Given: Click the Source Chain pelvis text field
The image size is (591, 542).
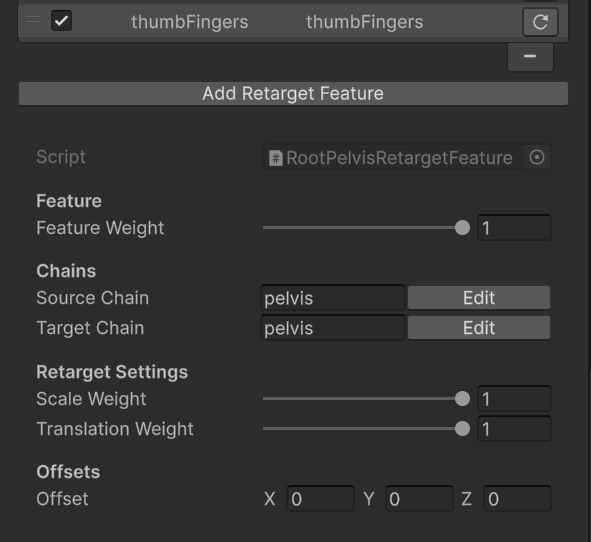Looking at the screenshot, I should 333,298.
